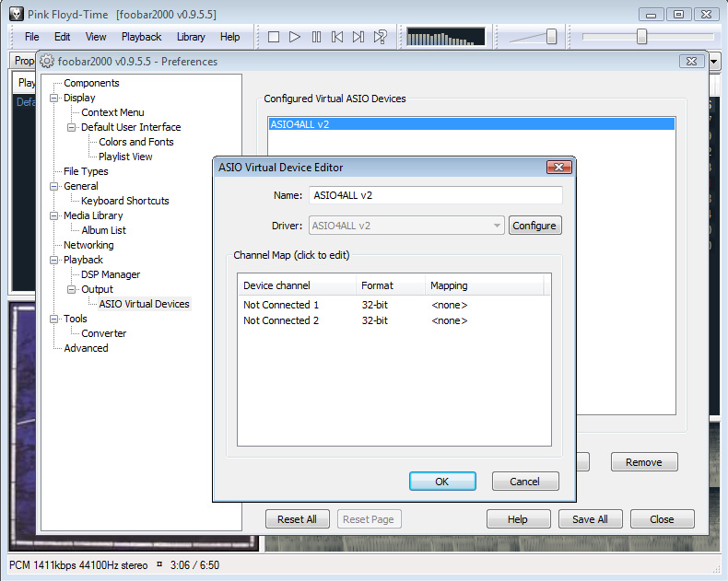Select ASIO4ALL v2 in configured devices list

click(x=471, y=124)
